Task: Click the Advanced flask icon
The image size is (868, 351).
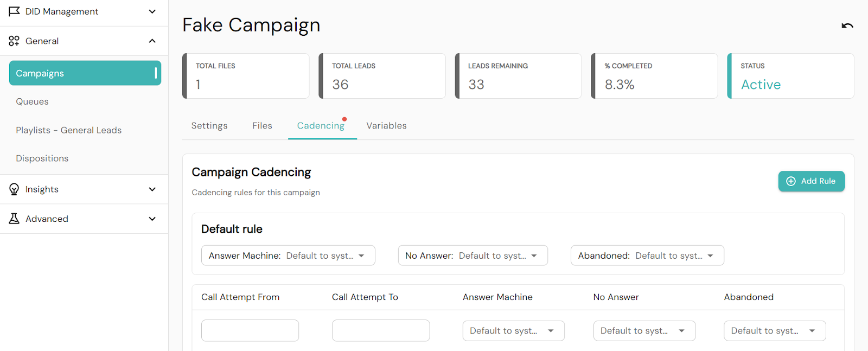Action: pyautogui.click(x=14, y=219)
